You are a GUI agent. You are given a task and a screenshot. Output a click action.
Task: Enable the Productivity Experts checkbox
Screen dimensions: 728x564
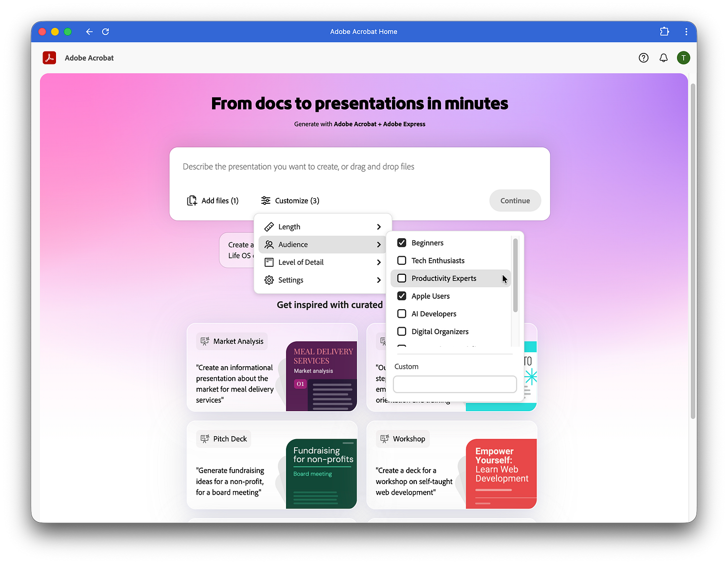coord(401,278)
